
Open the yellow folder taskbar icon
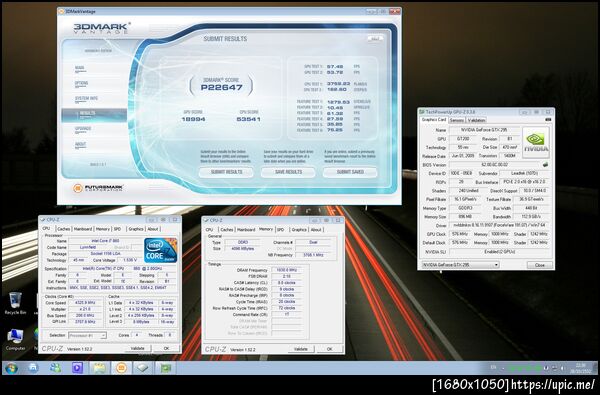click(99, 368)
